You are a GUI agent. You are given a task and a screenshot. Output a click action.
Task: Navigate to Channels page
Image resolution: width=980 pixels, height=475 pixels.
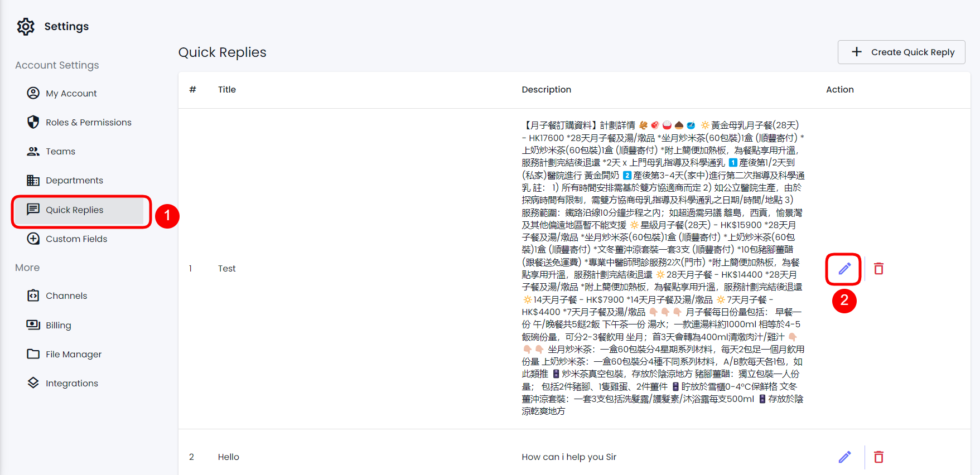66,295
